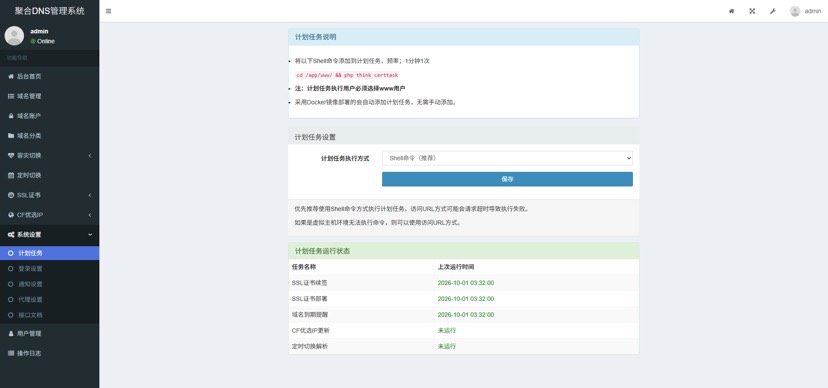Click the Online status indicator

42,41
